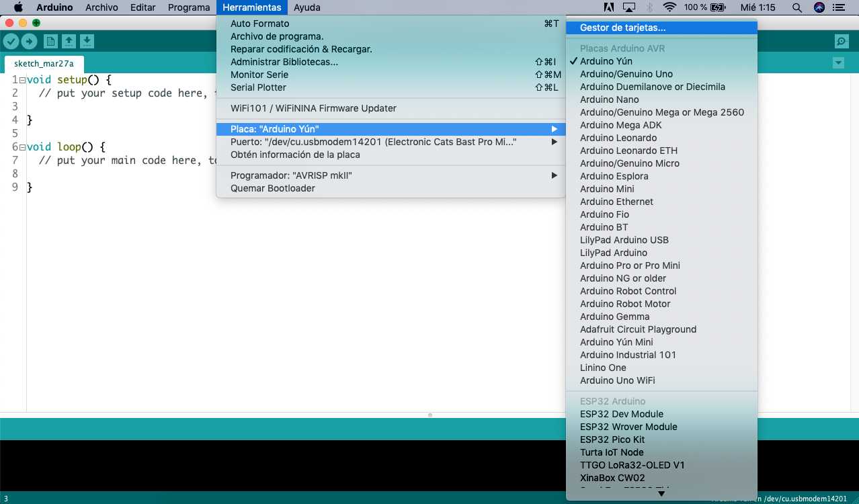Click the Upload arrow toolbar icon
This screenshot has height=504, width=859.
pos(29,42)
